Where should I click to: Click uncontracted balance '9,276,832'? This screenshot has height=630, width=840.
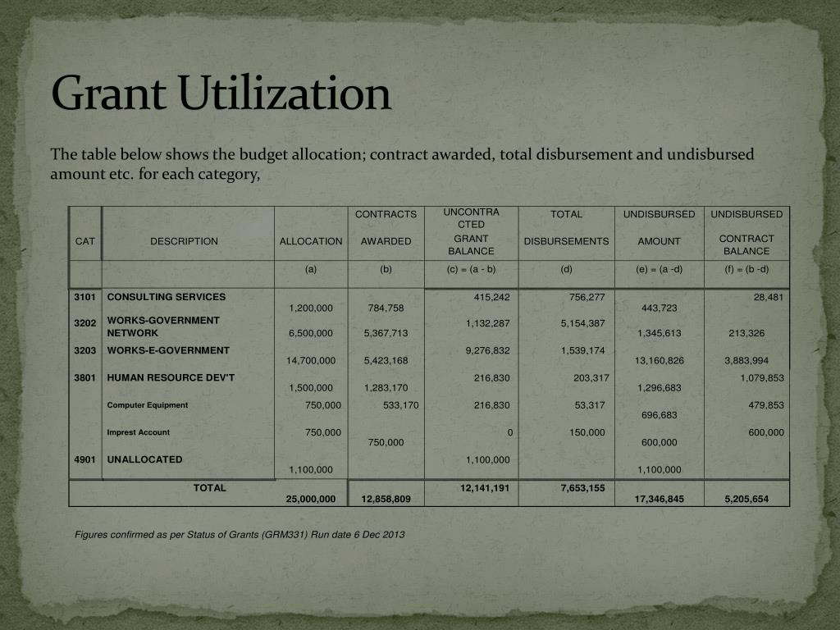(x=488, y=351)
